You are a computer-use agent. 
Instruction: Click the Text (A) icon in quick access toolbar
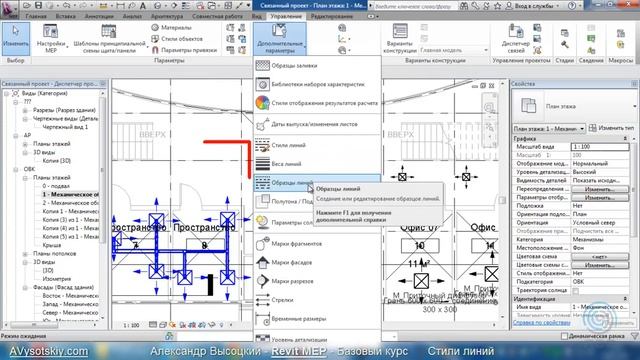tap(143, 6)
